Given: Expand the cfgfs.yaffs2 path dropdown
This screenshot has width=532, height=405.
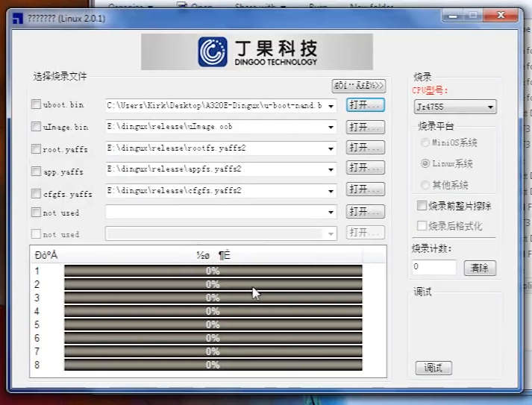Looking at the screenshot, I should [331, 191].
